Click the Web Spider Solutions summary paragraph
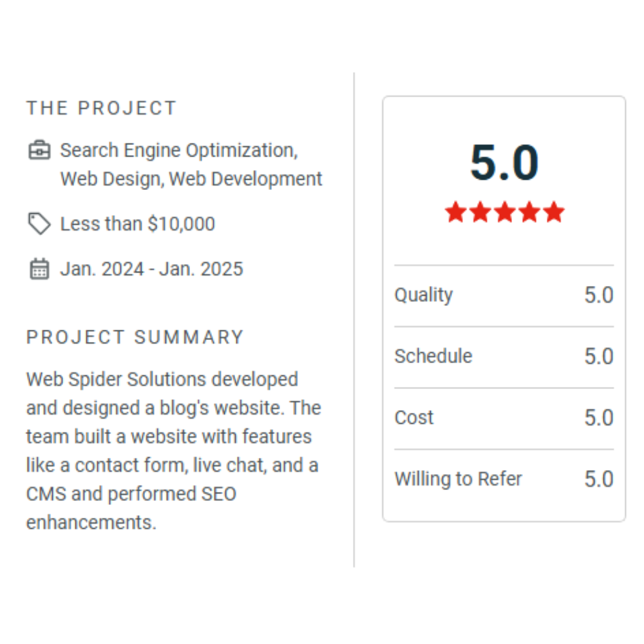Viewport: 644px width, 644px height. (174, 450)
